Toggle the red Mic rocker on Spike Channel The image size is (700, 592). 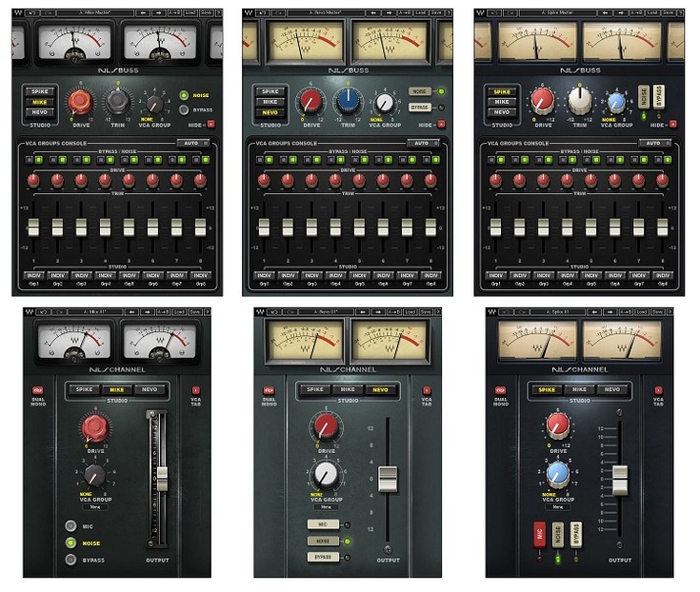pyautogui.click(x=540, y=534)
